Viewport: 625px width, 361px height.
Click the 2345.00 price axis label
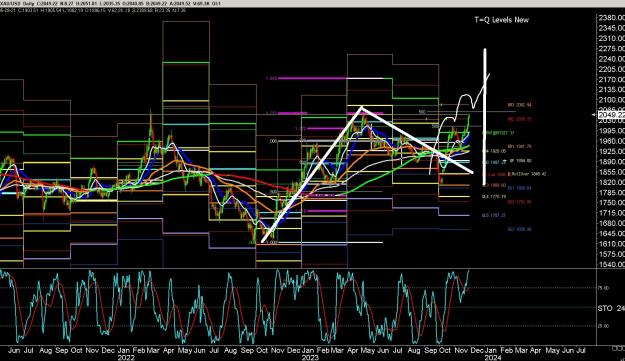click(611, 28)
